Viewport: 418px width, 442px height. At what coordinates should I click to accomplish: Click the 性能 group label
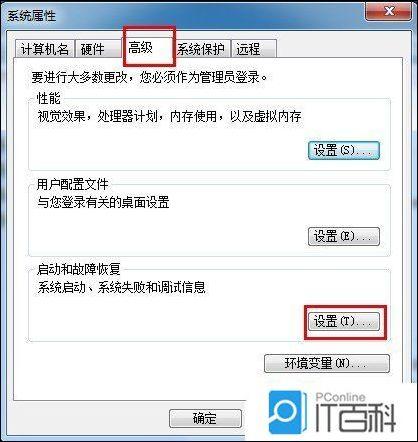pos(49,99)
